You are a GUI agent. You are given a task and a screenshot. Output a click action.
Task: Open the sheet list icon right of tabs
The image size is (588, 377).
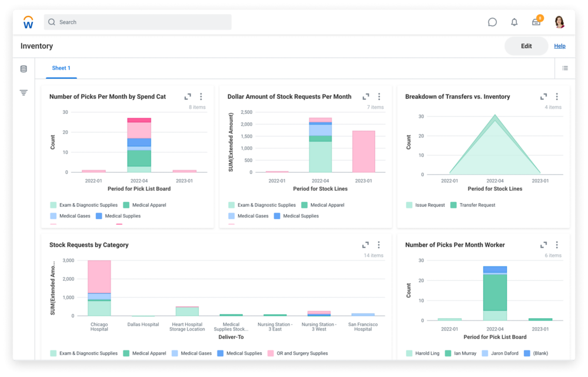tap(564, 68)
